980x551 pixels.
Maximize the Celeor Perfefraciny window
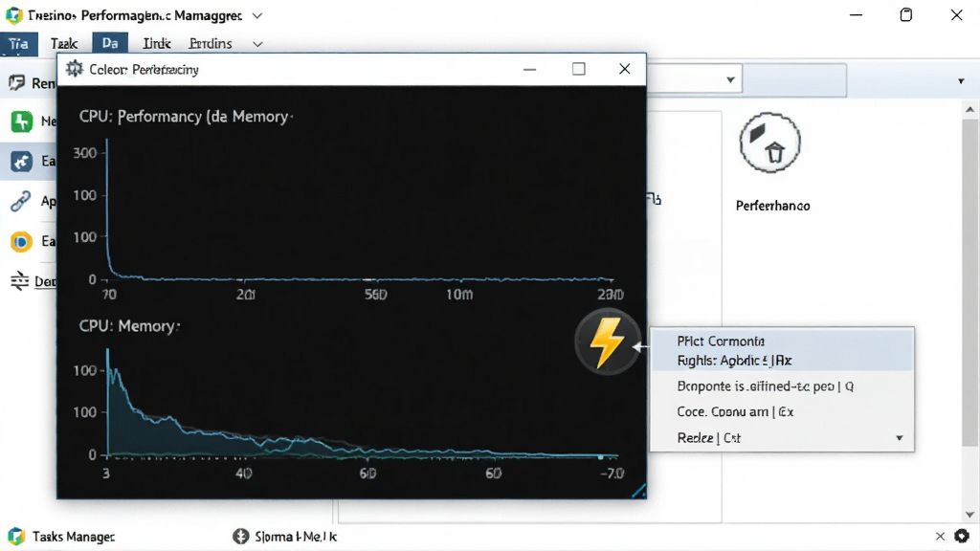[579, 69]
